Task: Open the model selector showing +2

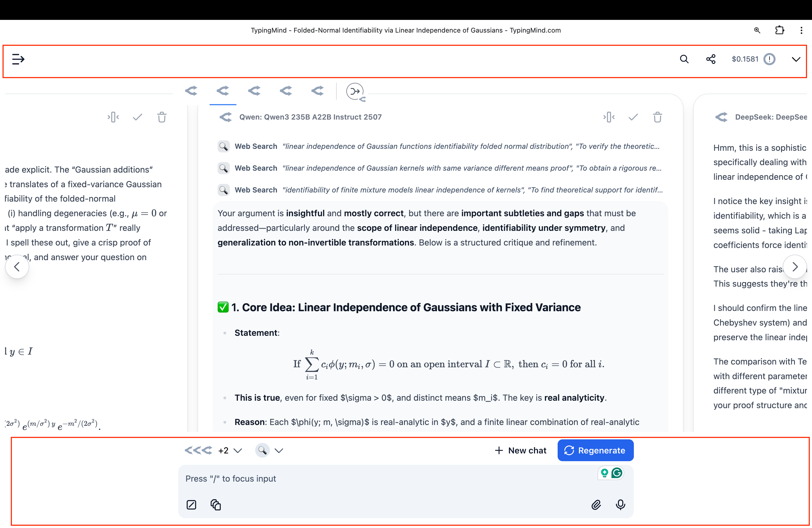Action: pos(213,451)
